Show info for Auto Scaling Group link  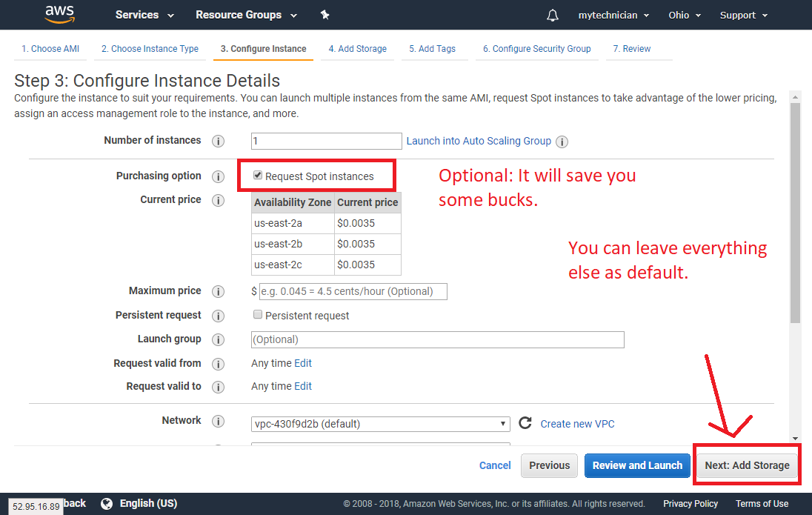coord(562,142)
